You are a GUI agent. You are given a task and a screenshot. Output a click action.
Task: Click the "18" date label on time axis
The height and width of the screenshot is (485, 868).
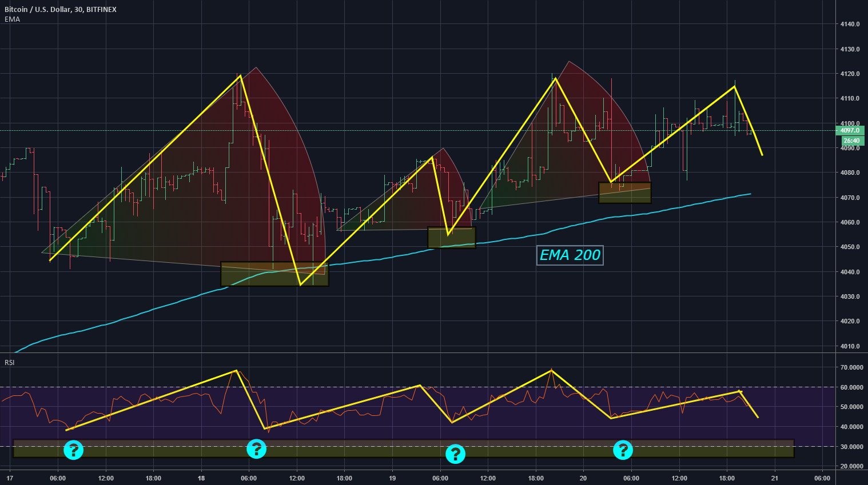(x=201, y=478)
